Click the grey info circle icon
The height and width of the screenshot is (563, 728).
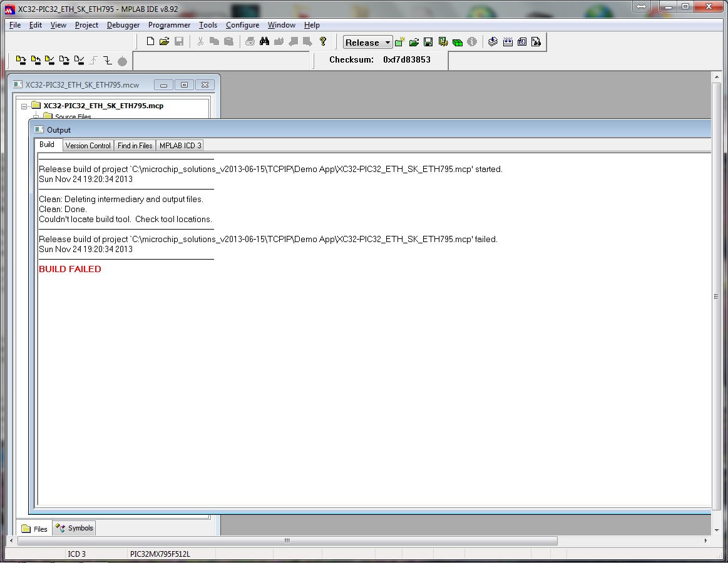pyautogui.click(x=472, y=42)
